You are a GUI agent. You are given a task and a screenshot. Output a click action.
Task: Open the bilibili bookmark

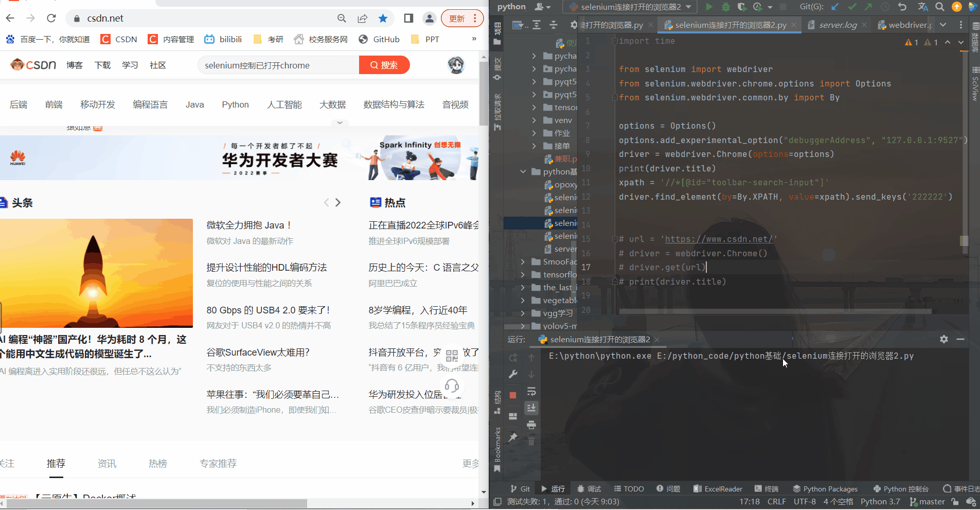(223, 39)
